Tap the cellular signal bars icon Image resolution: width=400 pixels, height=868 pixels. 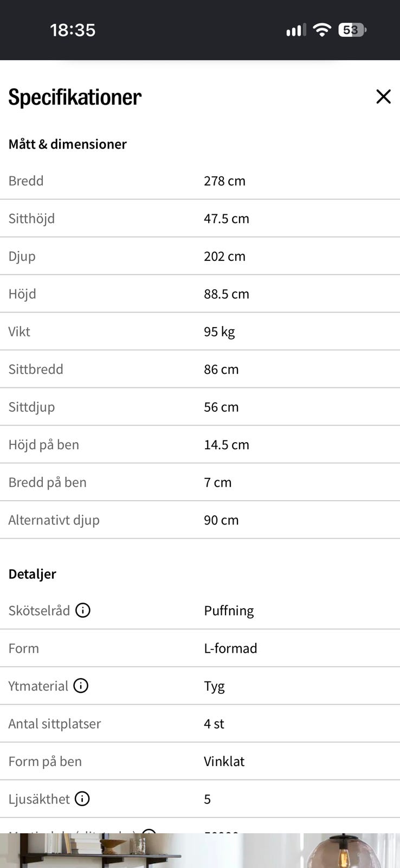tap(296, 30)
